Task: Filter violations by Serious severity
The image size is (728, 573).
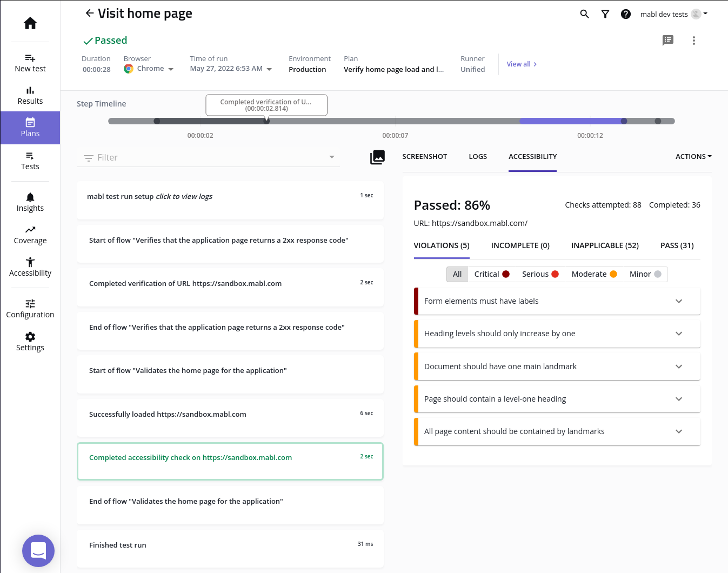Action: coord(540,274)
